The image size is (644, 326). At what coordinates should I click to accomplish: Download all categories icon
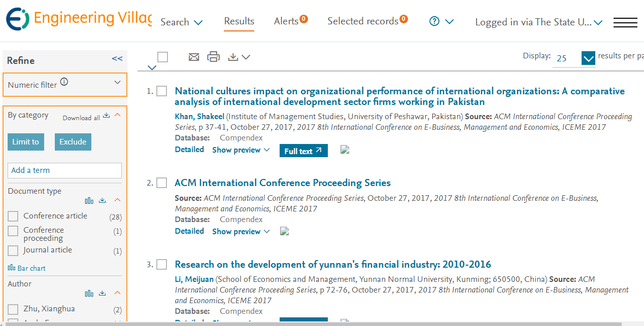[x=106, y=116]
